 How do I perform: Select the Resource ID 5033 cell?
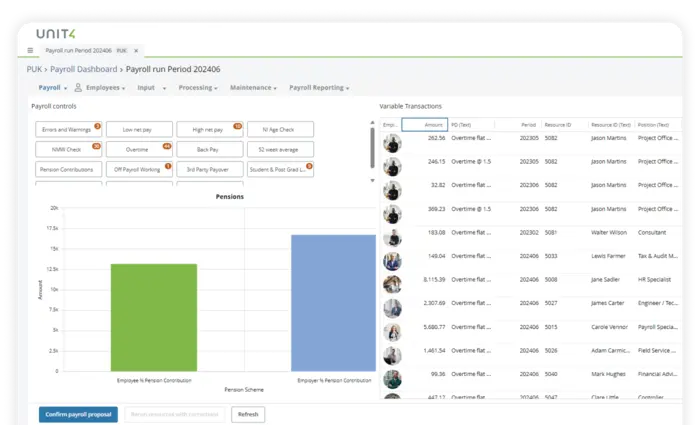point(551,256)
